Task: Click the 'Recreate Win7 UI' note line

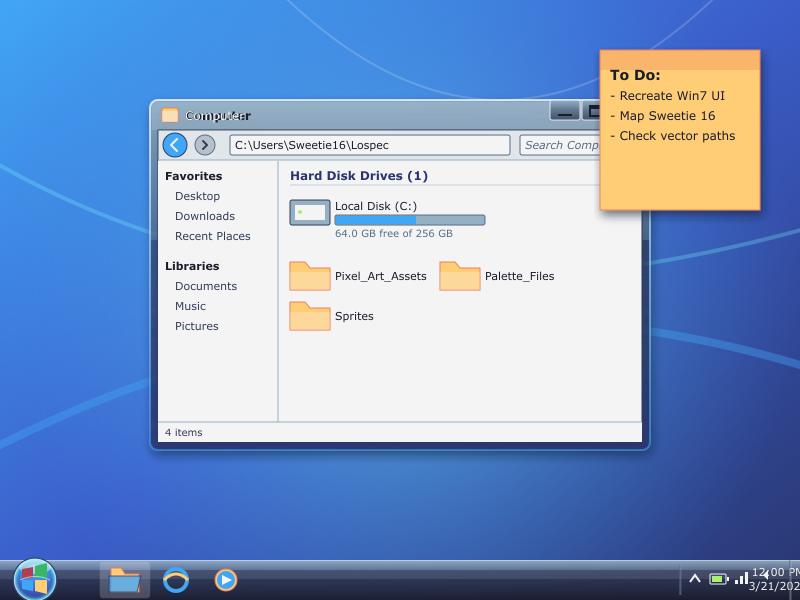Action: 667,96
